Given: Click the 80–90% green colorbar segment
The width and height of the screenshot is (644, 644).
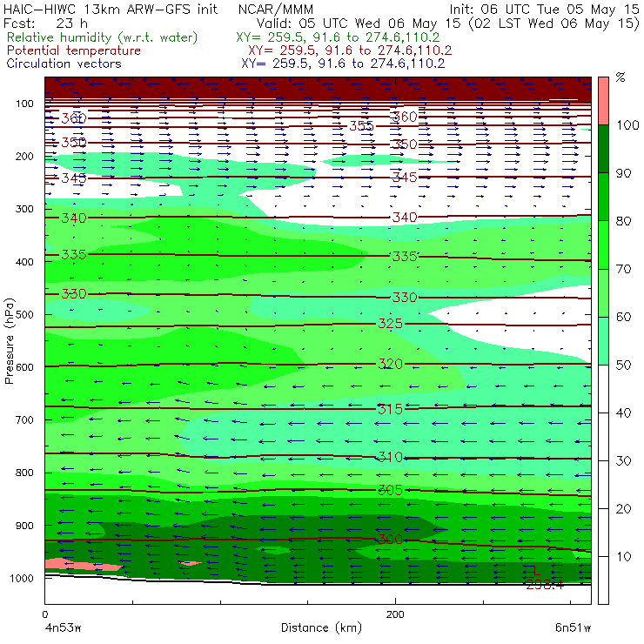Looking at the screenshot, I should pos(603,197).
